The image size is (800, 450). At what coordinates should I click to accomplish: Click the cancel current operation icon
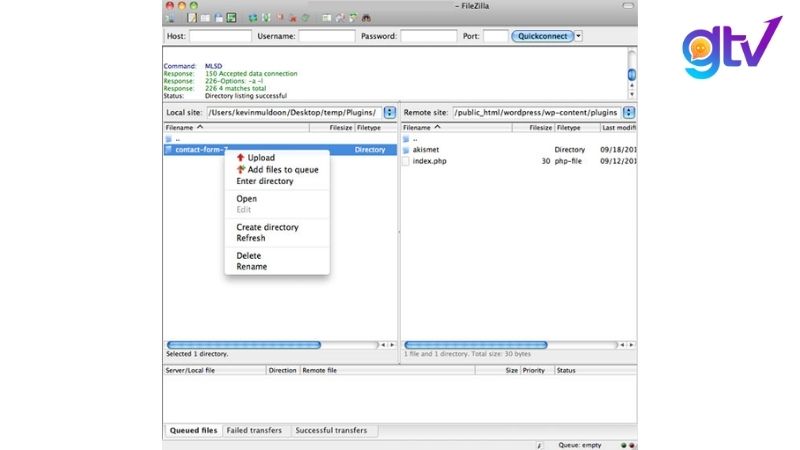[x=279, y=17]
